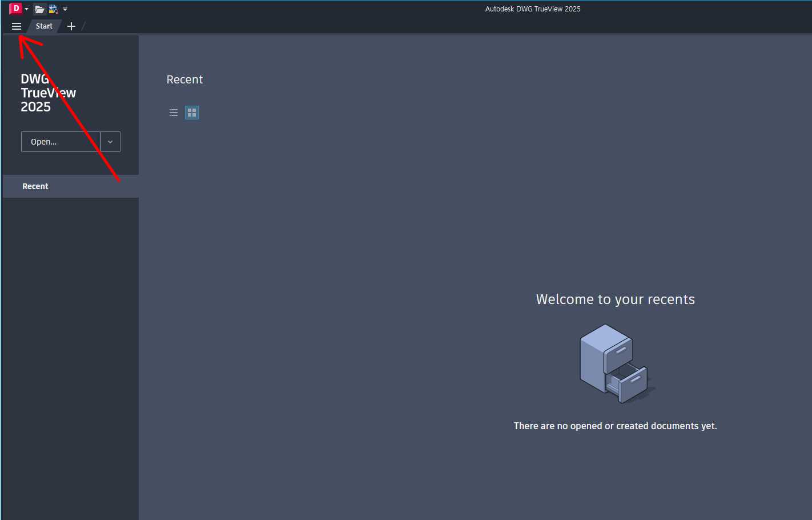Image resolution: width=812 pixels, height=520 pixels.
Task: Click 'There are no opened or created documents yet.'
Action: [616, 426]
